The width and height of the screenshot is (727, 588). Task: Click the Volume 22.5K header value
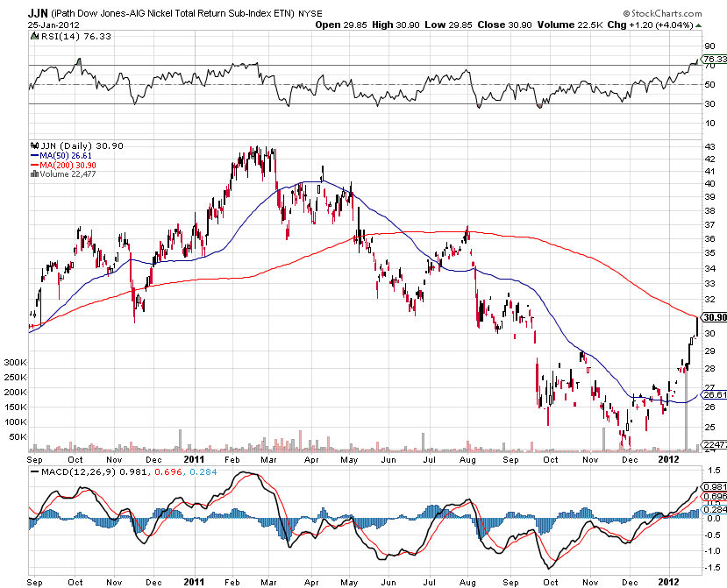pos(570,25)
